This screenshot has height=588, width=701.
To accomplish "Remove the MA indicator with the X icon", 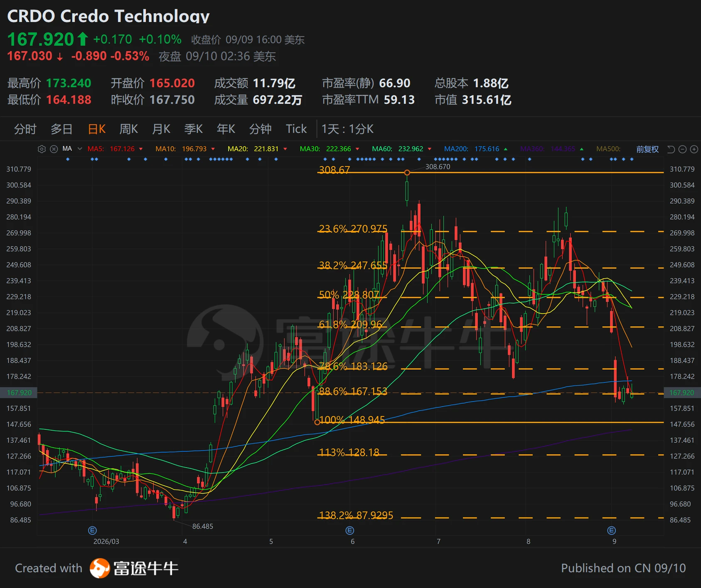I will 54,149.
